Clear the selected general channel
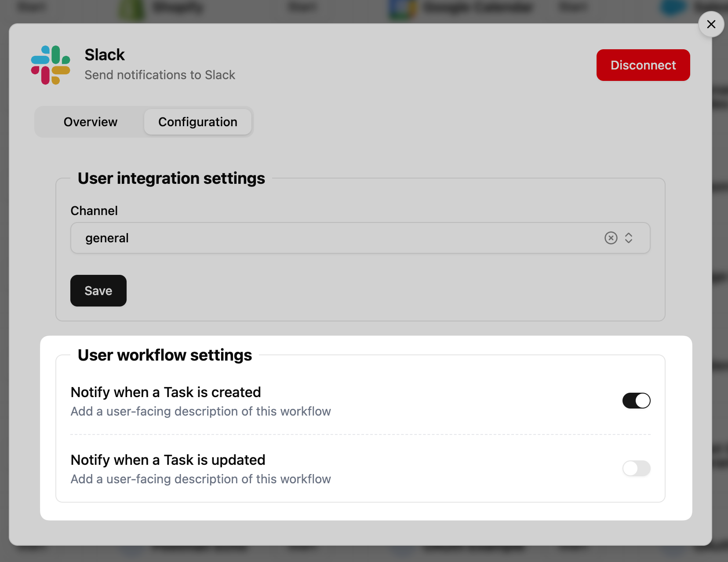 (611, 238)
